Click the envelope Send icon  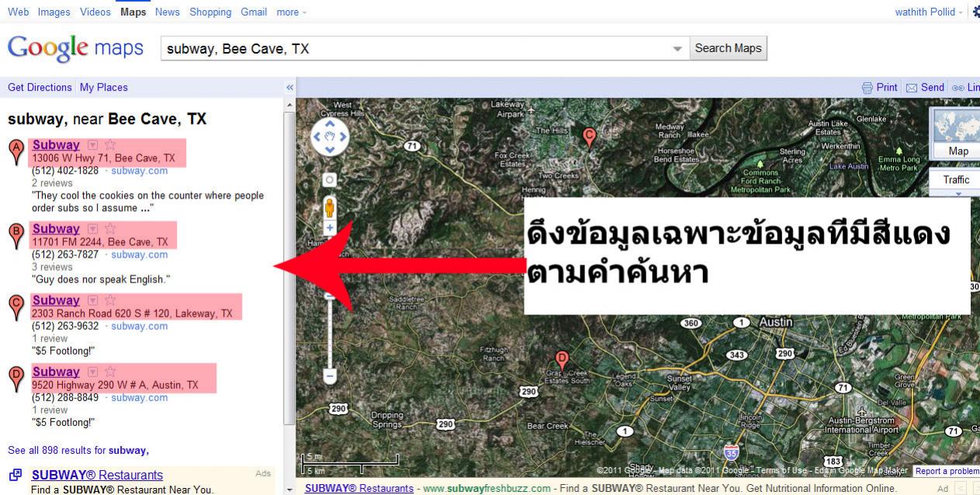click(912, 88)
